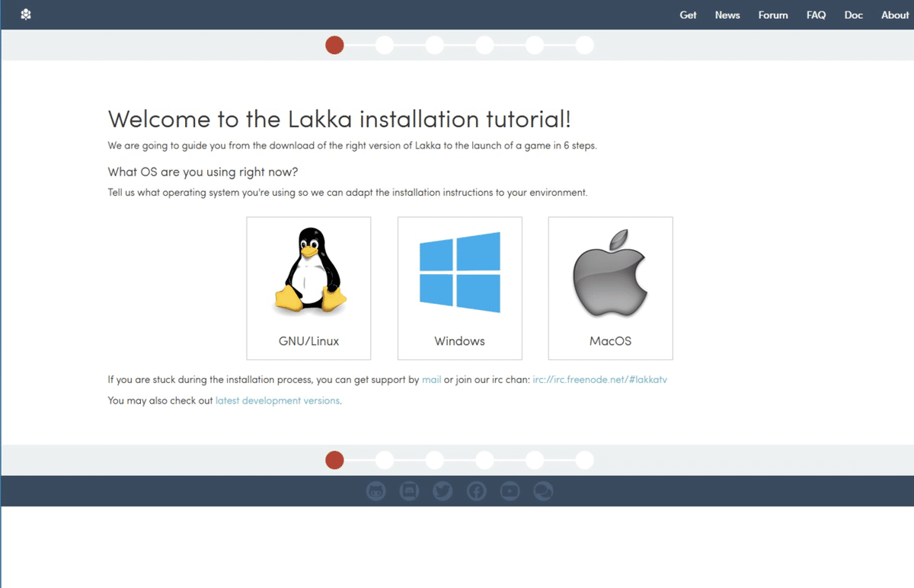Select the second step dot in the bottom progress bar
Viewport: 914px width, 588px height.
pyautogui.click(x=385, y=460)
